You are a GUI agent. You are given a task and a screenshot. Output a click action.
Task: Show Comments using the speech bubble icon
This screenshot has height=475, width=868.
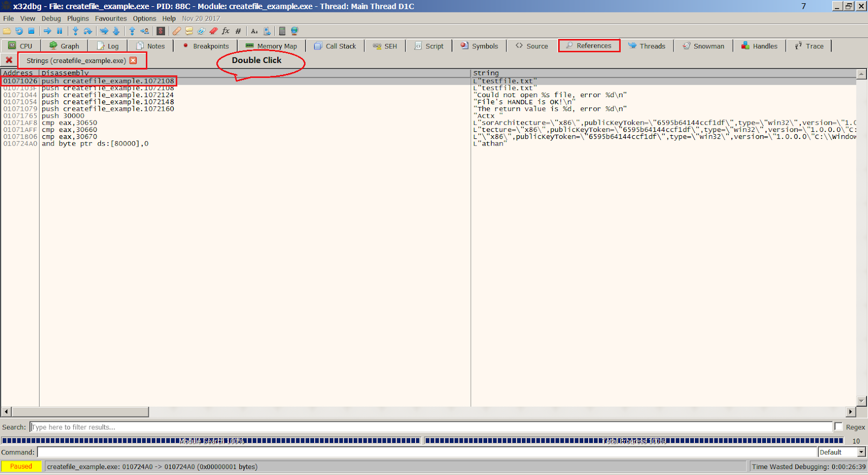click(189, 31)
